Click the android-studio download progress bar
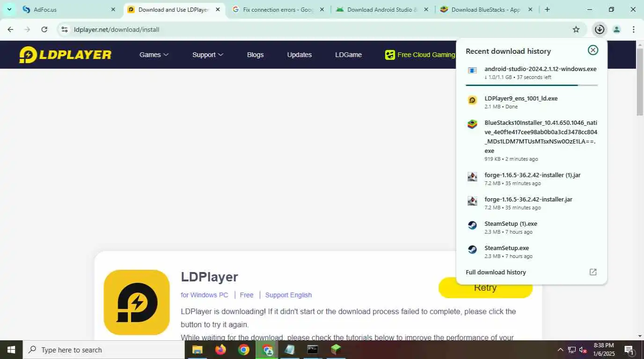644x359 pixels. 532,85
